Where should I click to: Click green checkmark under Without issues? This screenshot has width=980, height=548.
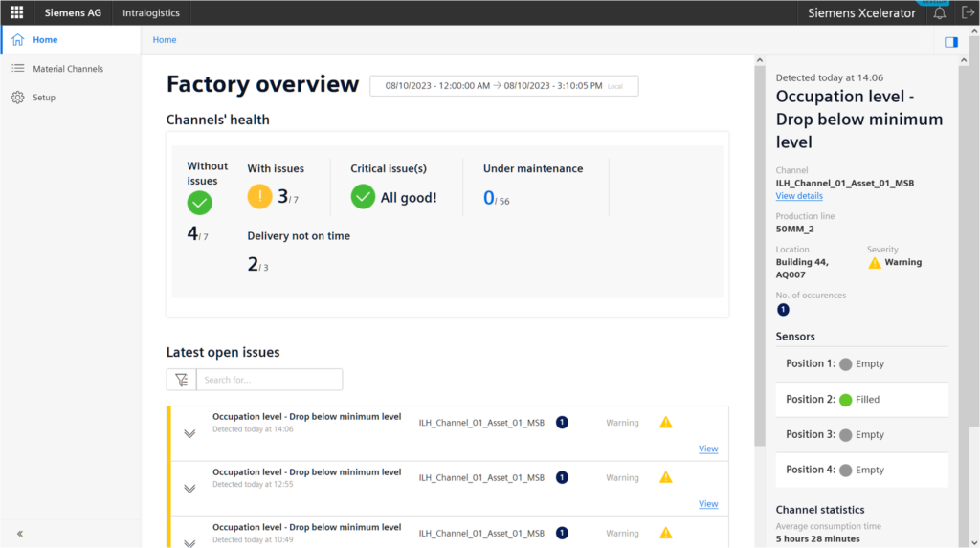click(199, 203)
